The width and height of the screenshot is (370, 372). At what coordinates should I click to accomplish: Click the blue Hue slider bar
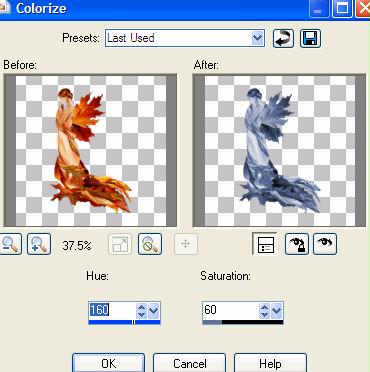(x=124, y=322)
